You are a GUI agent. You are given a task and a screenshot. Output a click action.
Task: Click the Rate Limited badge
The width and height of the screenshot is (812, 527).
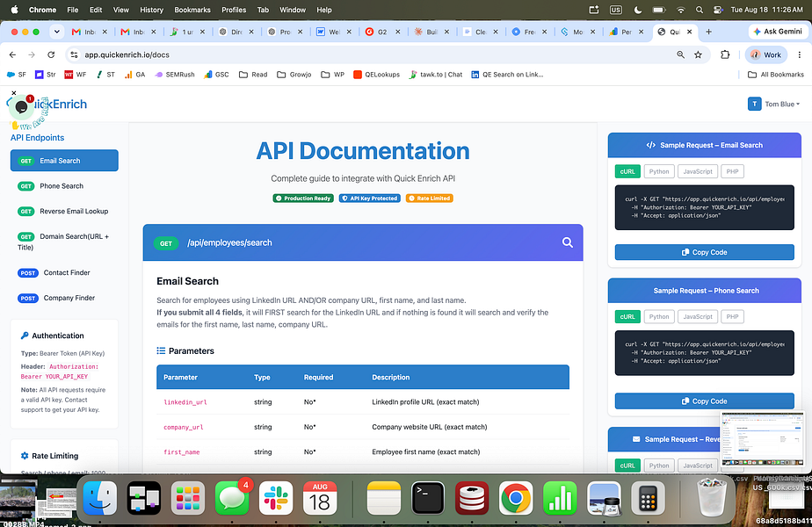(430, 199)
